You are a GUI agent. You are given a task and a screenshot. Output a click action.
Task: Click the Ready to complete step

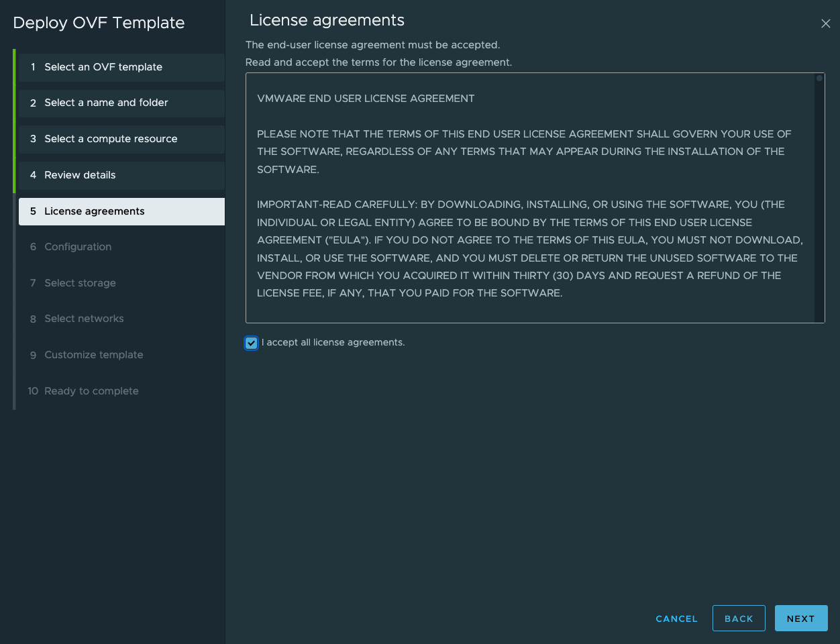click(x=91, y=391)
